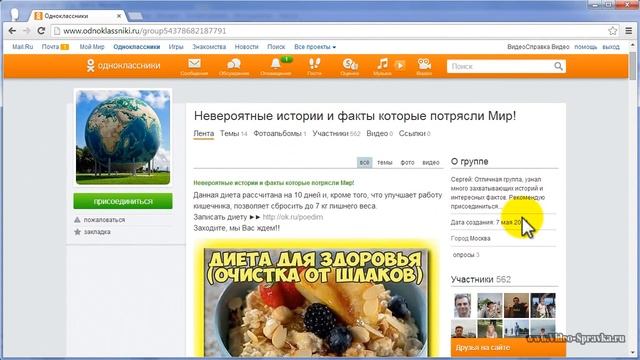The height and width of the screenshot is (360, 640).
Task: Click the Поиск search field
Action: click(500, 66)
